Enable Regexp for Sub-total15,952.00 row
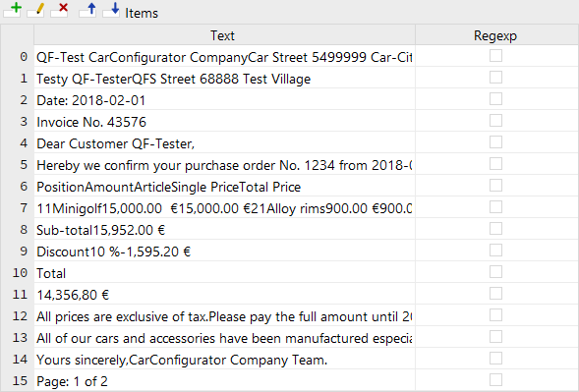Image resolution: width=579 pixels, height=392 pixels. coord(495,229)
